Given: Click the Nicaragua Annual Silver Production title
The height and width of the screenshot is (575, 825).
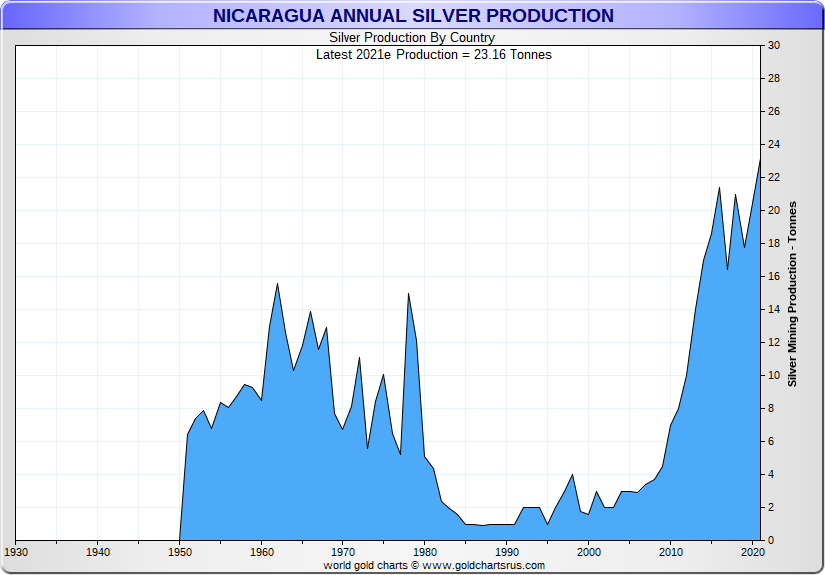Looking at the screenshot, I should click(x=413, y=16).
